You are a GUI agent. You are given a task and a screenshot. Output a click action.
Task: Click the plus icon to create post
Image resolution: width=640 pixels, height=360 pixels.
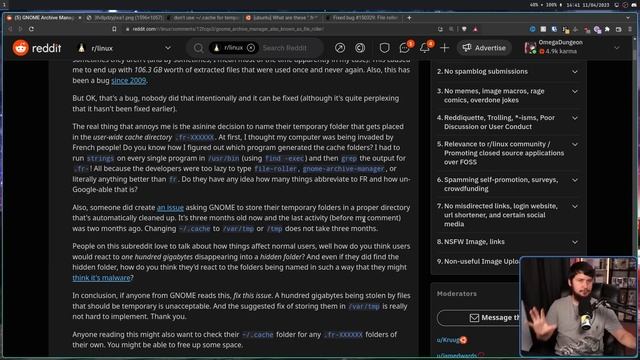coord(444,48)
